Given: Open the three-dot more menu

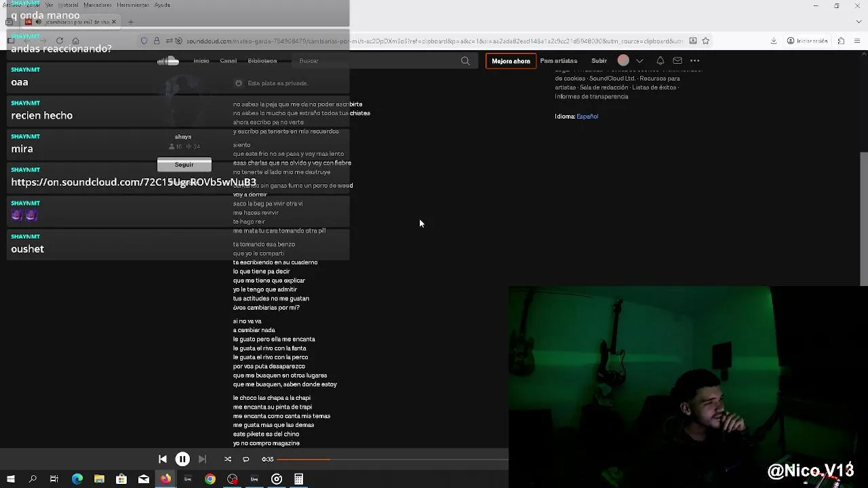Looking at the screenshot, I should [x=695, y=61].
